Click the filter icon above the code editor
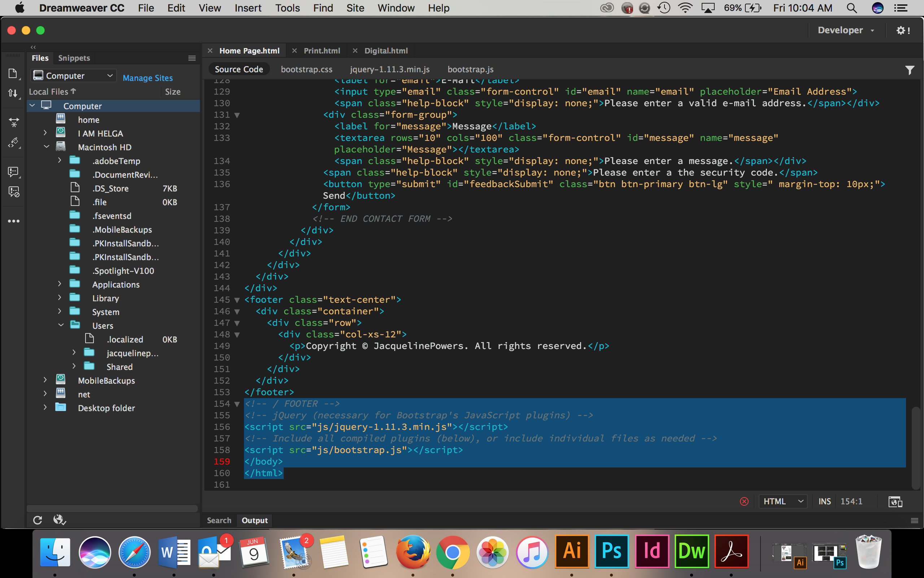 [910, 70]
